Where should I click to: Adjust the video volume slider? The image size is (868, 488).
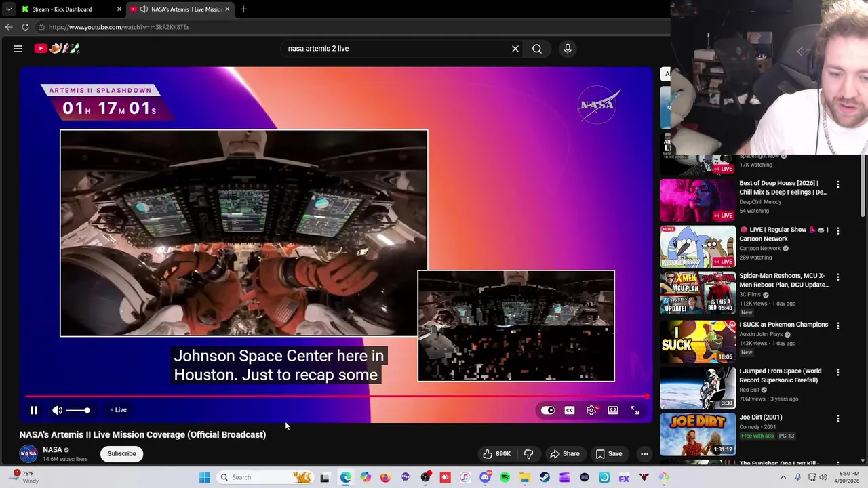pyautogui.click(x=77, y=410)
